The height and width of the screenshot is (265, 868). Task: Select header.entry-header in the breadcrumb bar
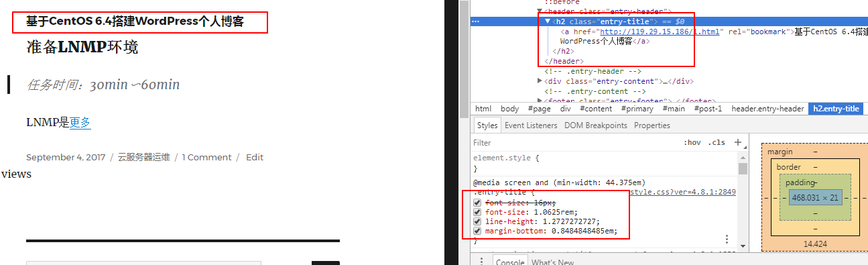point(767,109)
